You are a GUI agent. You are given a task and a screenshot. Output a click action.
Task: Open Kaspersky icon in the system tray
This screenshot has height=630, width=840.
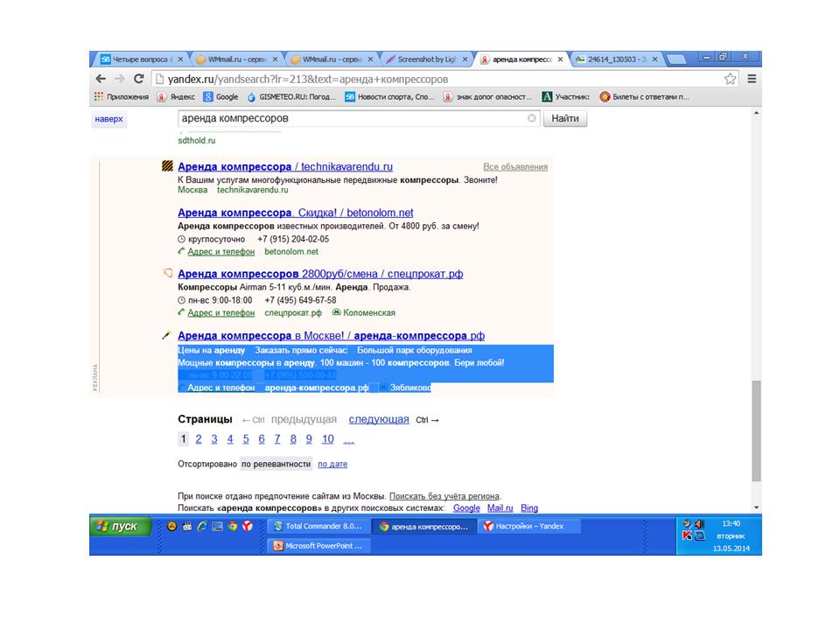pyautogui.click(x=687, y=535)
